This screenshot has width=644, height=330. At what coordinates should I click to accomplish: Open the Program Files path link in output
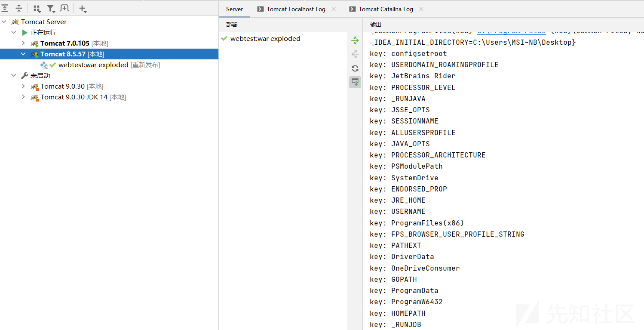pyautogui.click(x=511, y=31)
